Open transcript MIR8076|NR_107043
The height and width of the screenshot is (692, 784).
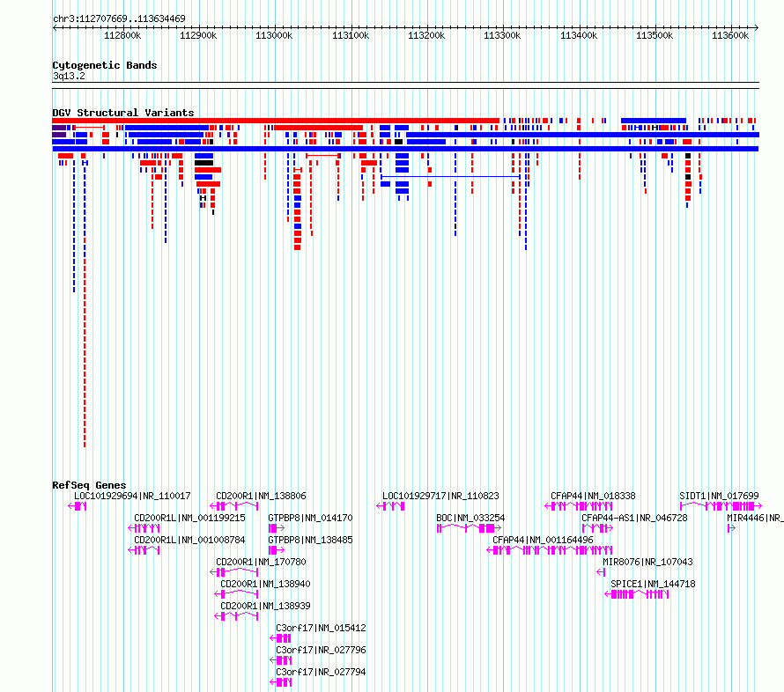tap(647, 562)
